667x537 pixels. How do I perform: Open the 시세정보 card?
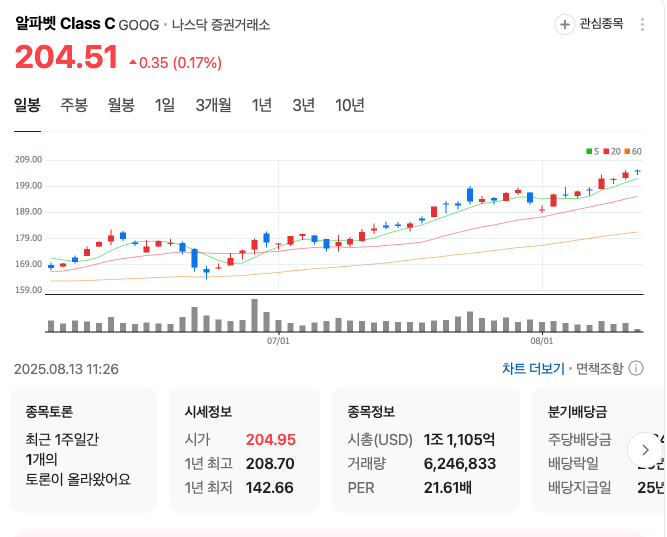click(244, 450)
